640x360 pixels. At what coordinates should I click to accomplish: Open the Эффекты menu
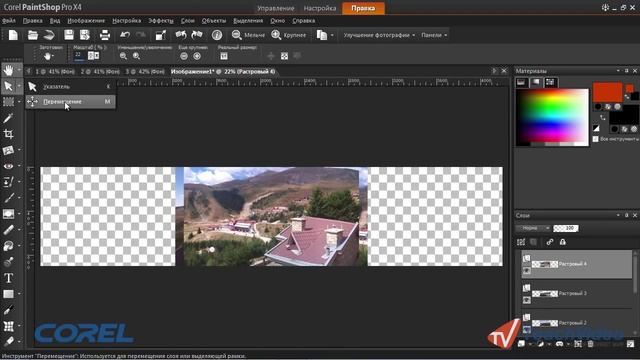[x=161, y=20]
